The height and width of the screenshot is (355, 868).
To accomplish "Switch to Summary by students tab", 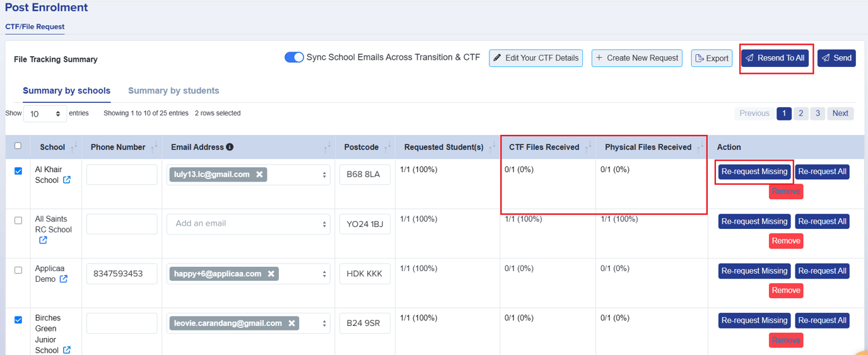I will 173,91.
